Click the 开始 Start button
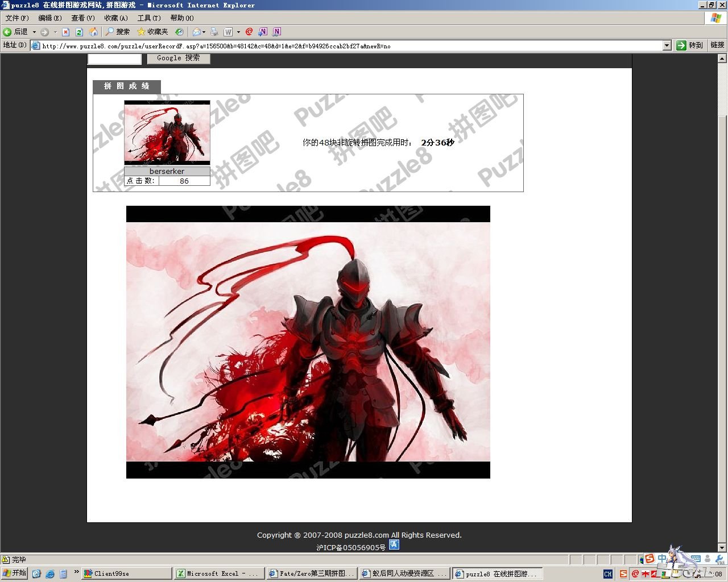The height and width of the screenshot is (582, 728). tap(14, 573)
